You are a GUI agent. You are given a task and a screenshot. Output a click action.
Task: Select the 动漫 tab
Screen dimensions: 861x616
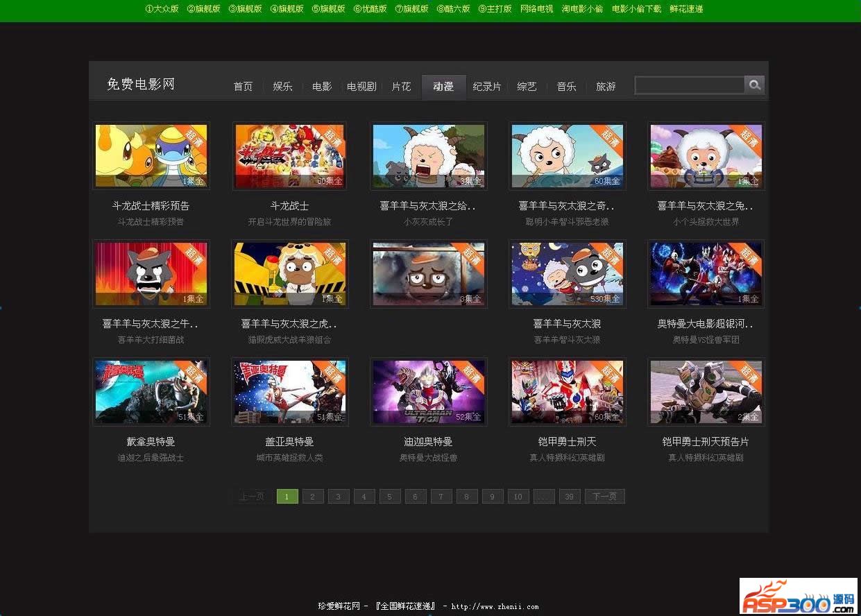[443, 87]
